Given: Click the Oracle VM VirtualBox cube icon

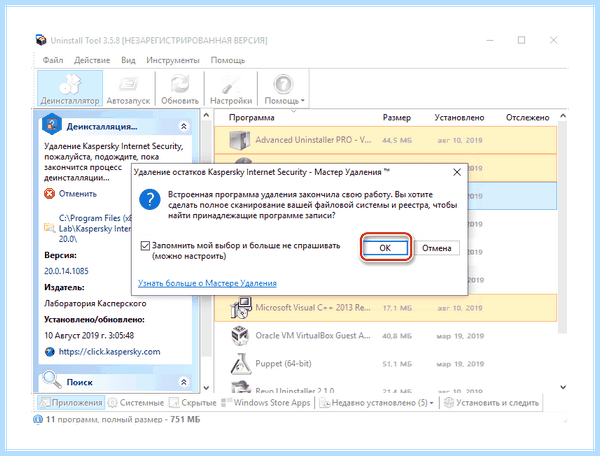Looking at the screenshot, I should pos(240,335).
